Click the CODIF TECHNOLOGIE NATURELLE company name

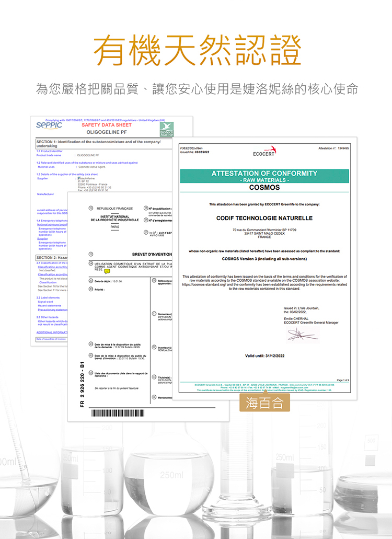pyautogui.click(x=264, y=219)
